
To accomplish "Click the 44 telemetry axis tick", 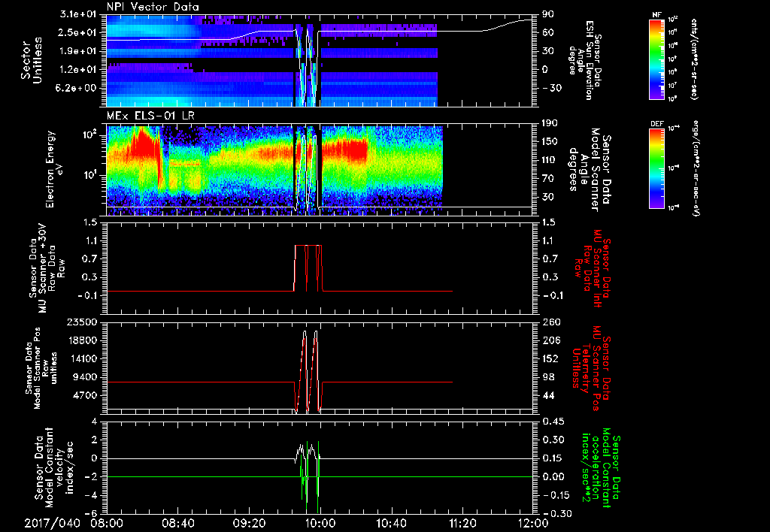I will 548,395.
